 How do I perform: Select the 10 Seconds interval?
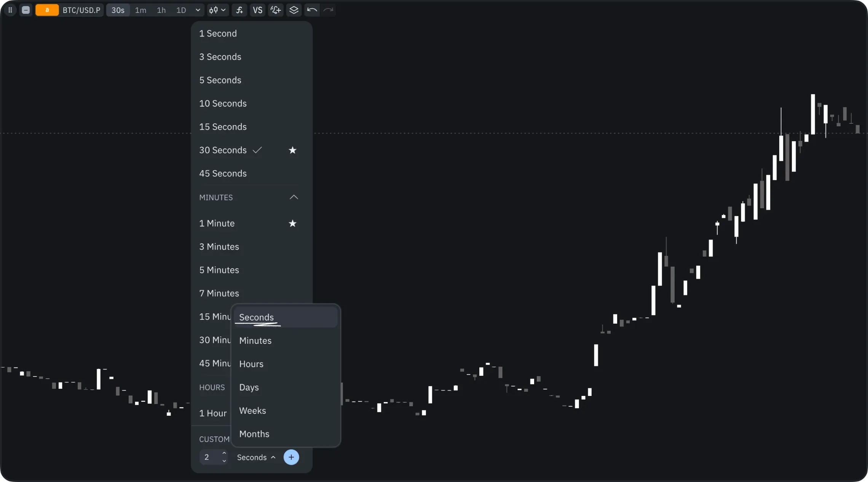pyautogui.click(x=223, y=104)
